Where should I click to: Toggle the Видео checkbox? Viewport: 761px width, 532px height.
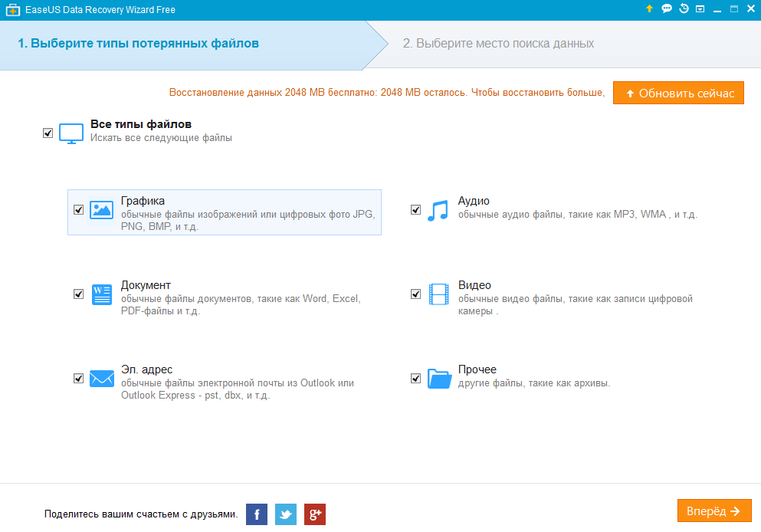(415, 294)
